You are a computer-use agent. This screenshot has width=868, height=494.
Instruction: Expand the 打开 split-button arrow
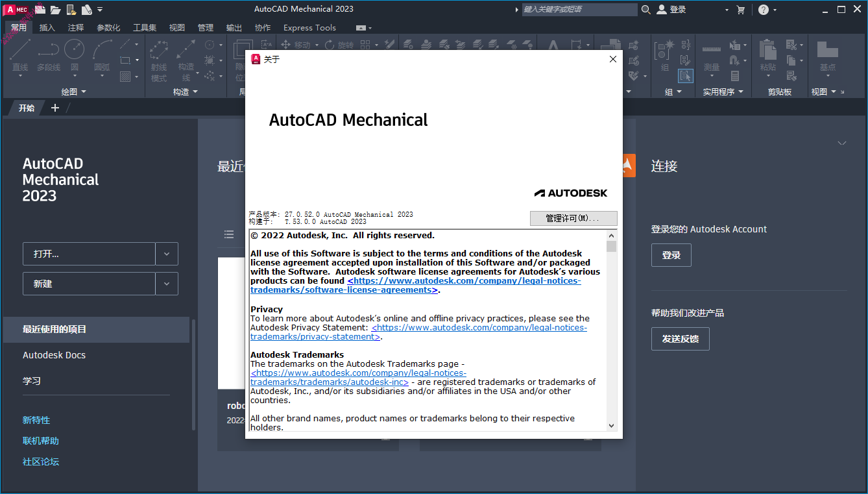tap(167, 254)
